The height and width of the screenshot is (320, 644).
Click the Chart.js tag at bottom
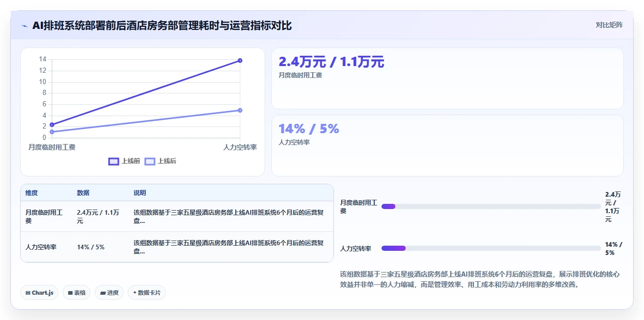[x=40, y=293]
